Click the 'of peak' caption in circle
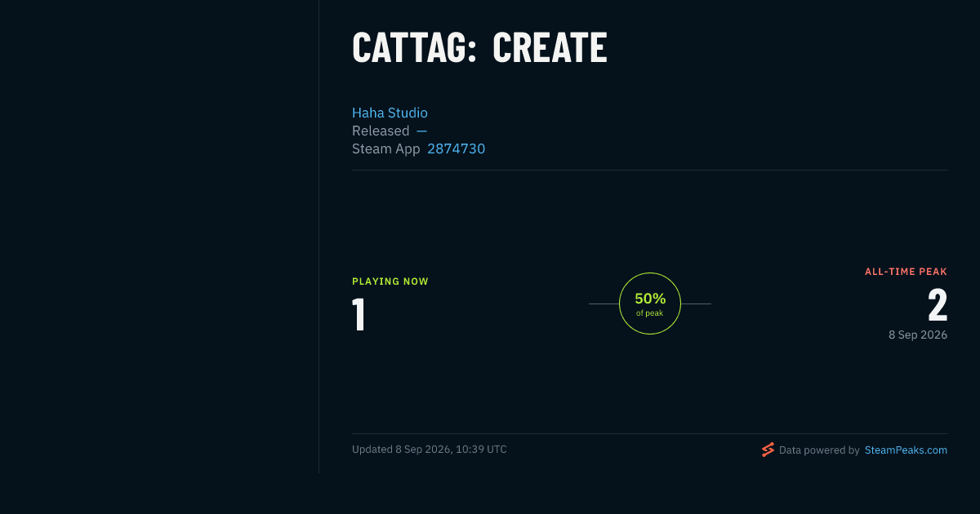 [x=650, y=313]
